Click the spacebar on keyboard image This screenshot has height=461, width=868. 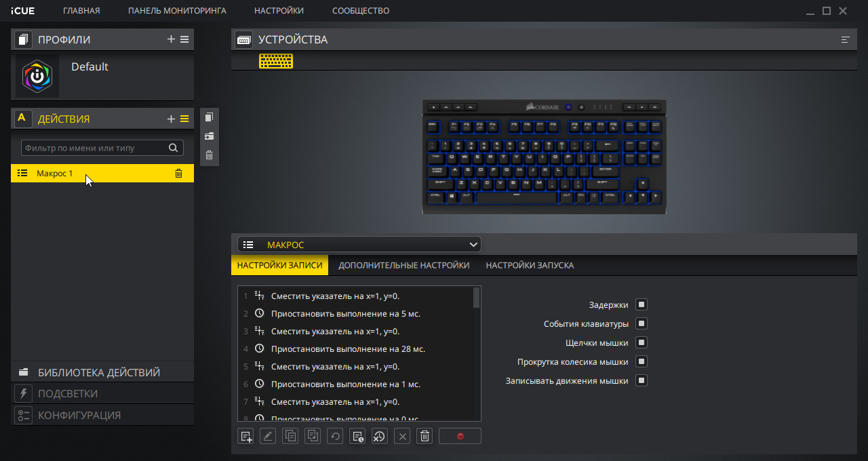point(516,196)
